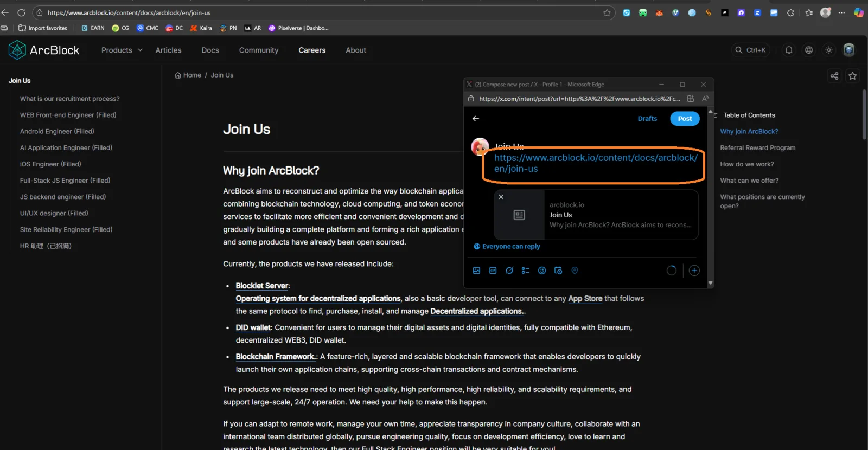
Task: Click the app/QR icon in X window address bar
Action: [691, 99]
